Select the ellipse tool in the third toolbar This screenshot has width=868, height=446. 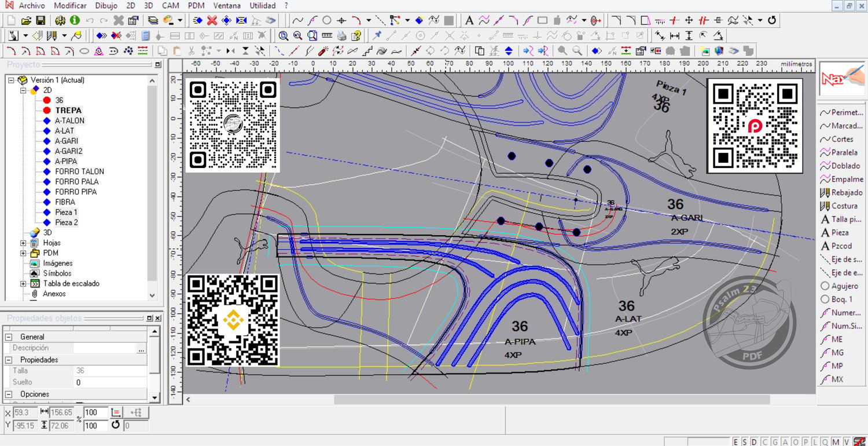(84, 50)
